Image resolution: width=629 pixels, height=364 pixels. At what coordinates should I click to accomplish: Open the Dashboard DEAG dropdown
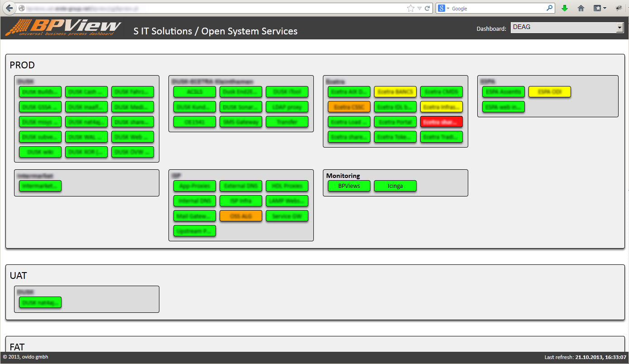(x=567, y=27)
